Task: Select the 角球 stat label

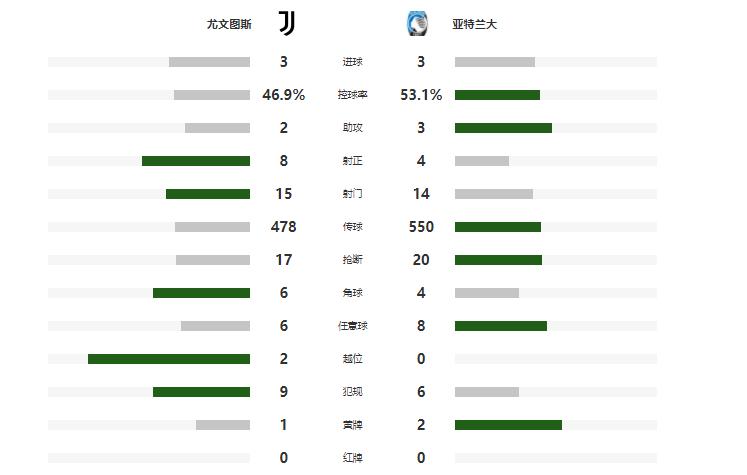Action: coord(352,293)
